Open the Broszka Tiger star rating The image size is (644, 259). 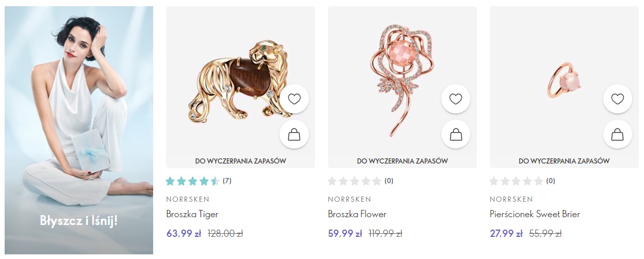click(x=192, y=181)
